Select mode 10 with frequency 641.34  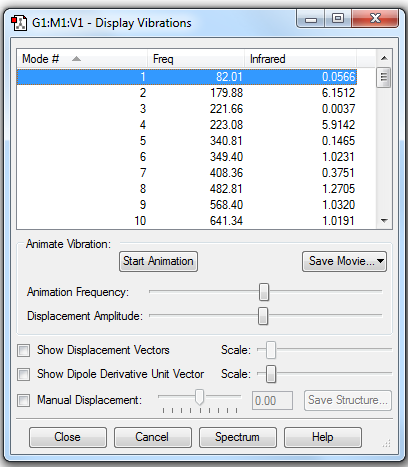pyautogui.click(x=187, y=221)
